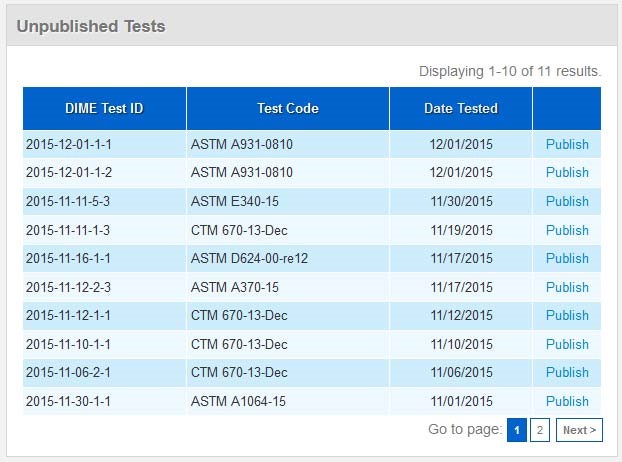Select the 11/30/2015 date cell
Screen dimensions: 622x462
click(x=461, y=201)
